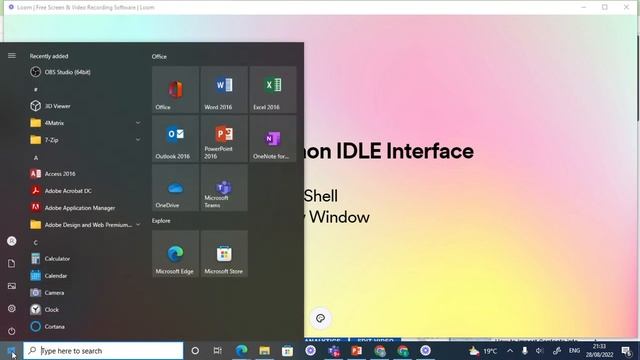
Task: Click the Loom window vertical scrollbar
Action: coord(638,79)
